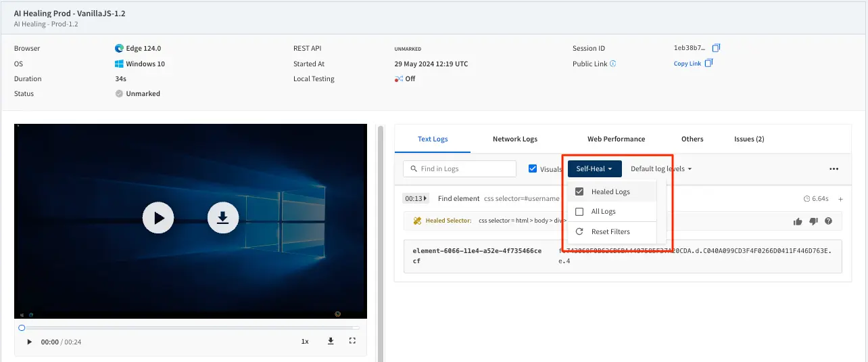
Task: Download video from overlay download icon
Action: [x=223, y=218]
